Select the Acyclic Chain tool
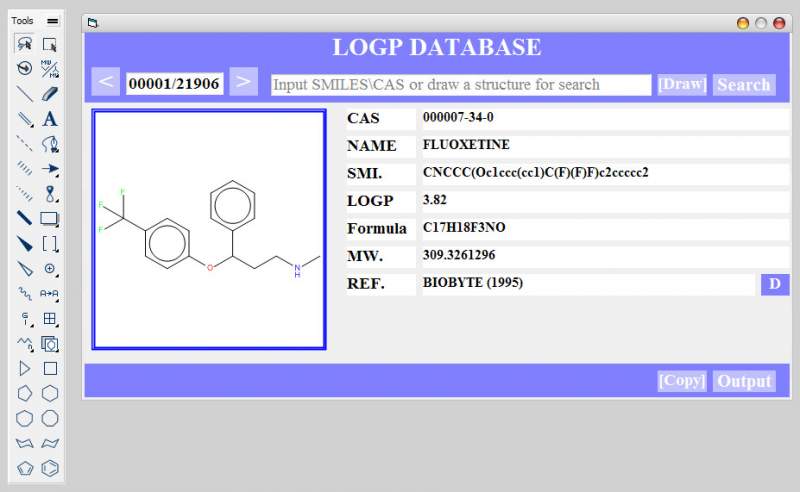Image resolution: width=800 pixels, height=492 pixels. [24, 343]
